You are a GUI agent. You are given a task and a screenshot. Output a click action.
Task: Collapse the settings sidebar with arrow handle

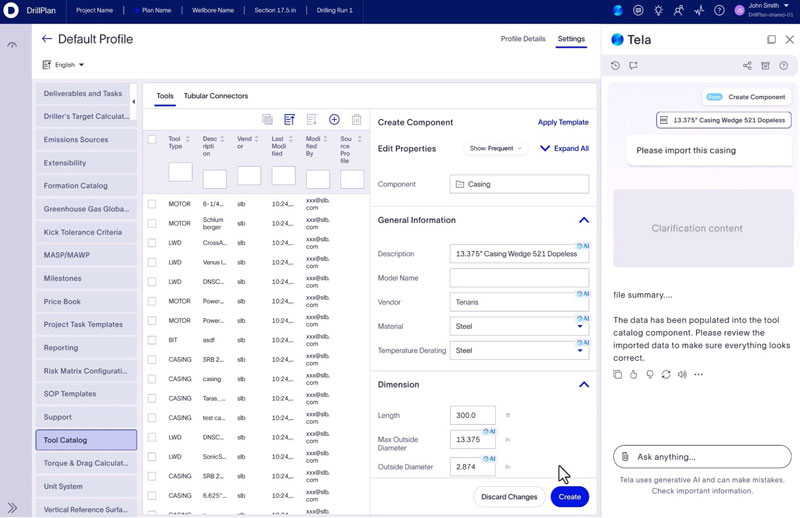click(134, 102)
